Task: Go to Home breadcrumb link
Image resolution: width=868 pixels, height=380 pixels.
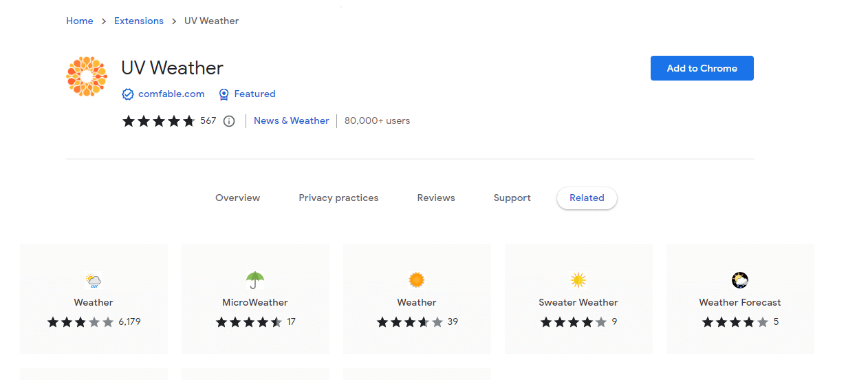Action: click(80, 21)
